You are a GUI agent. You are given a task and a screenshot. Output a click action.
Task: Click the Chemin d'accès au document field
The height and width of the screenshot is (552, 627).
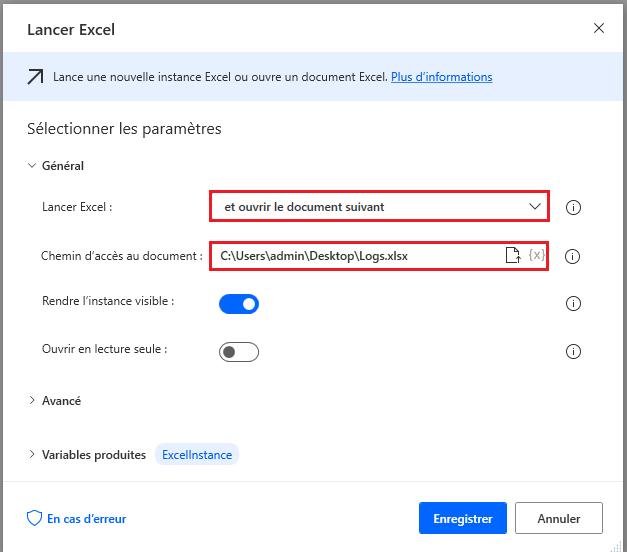(x=355, y=256)
